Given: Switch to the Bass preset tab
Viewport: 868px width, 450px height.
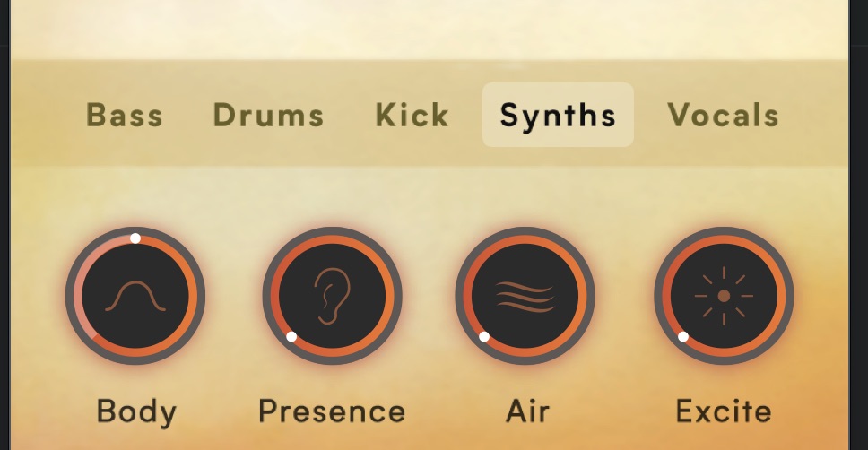Looking at the screenshot, I should click(x=125, y=115).
